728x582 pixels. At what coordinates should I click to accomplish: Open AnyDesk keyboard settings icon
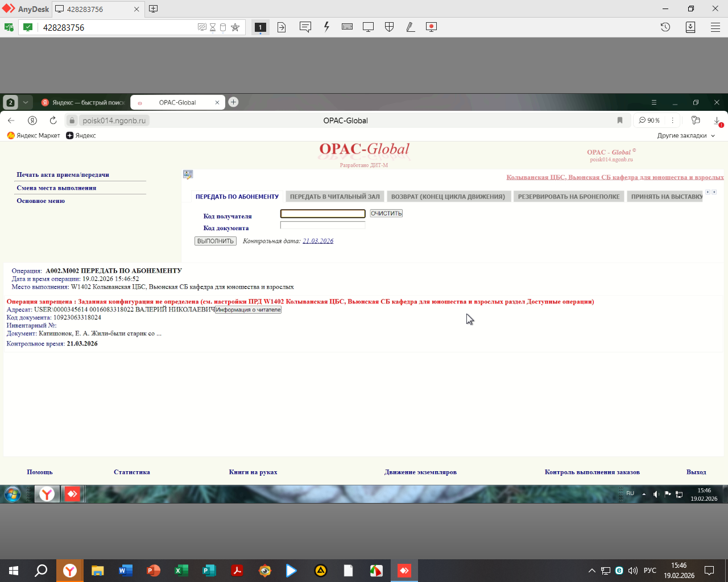point(347,27)
